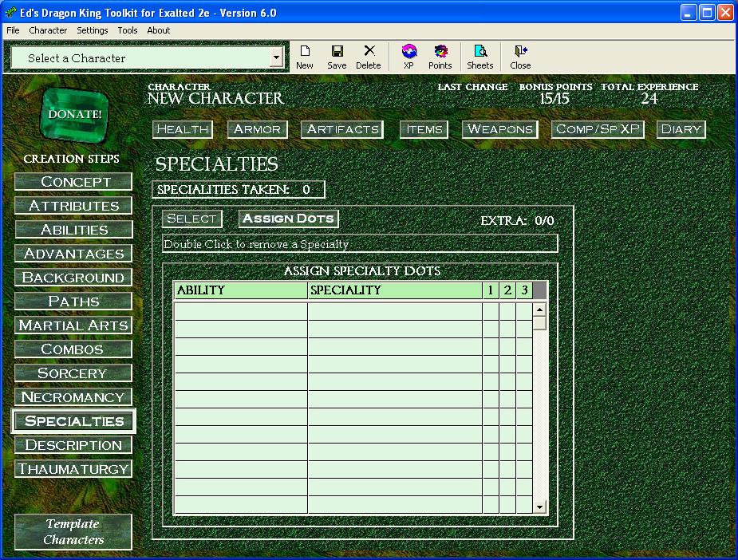Click the Total Experience 24 value
Screen dimensions: 738x560
pos(649,99)
